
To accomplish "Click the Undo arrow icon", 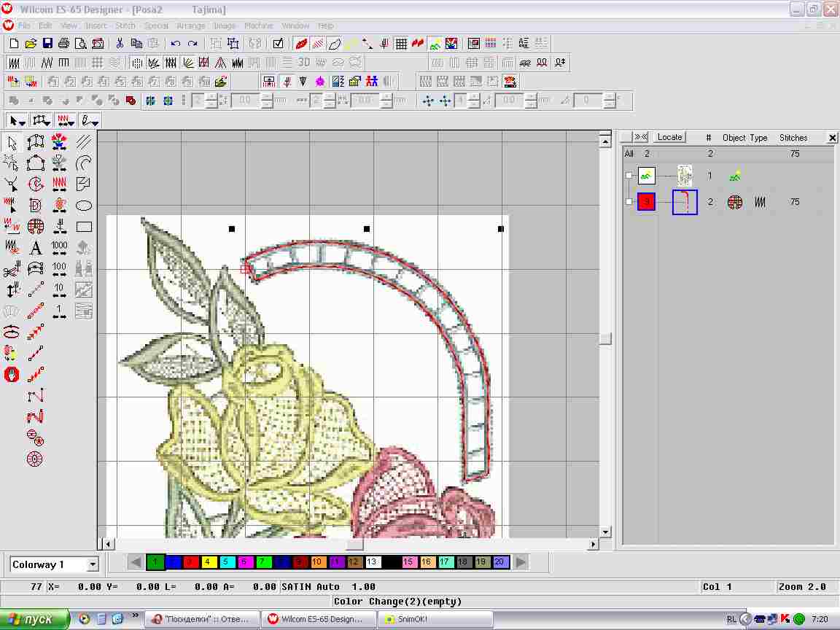I will [176, 44].
